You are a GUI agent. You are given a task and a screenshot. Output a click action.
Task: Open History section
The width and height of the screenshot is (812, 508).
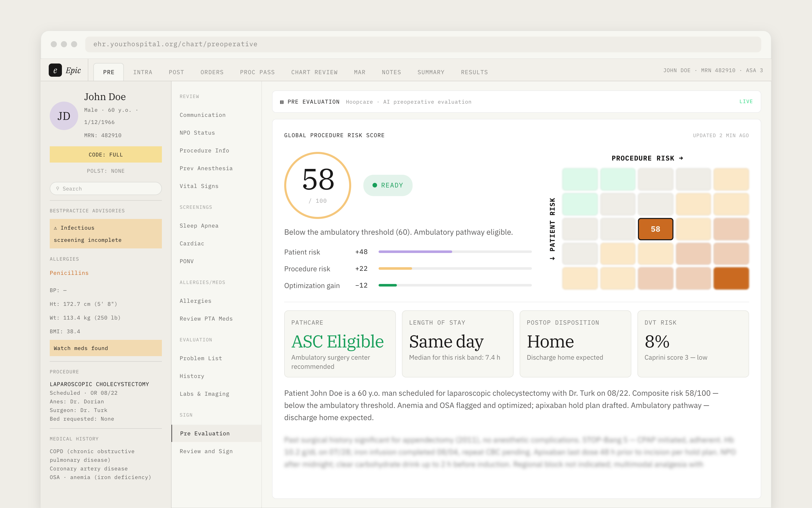192,376
